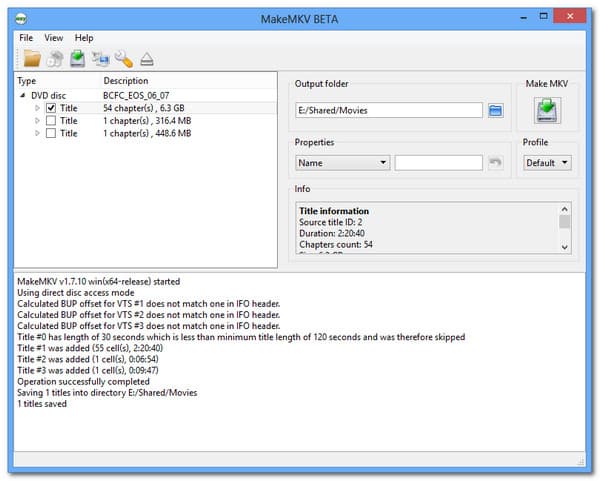Click log line 'Title #3 was added'
The image size is (600, 481).
pyautogui.click(x=88, y=370)
